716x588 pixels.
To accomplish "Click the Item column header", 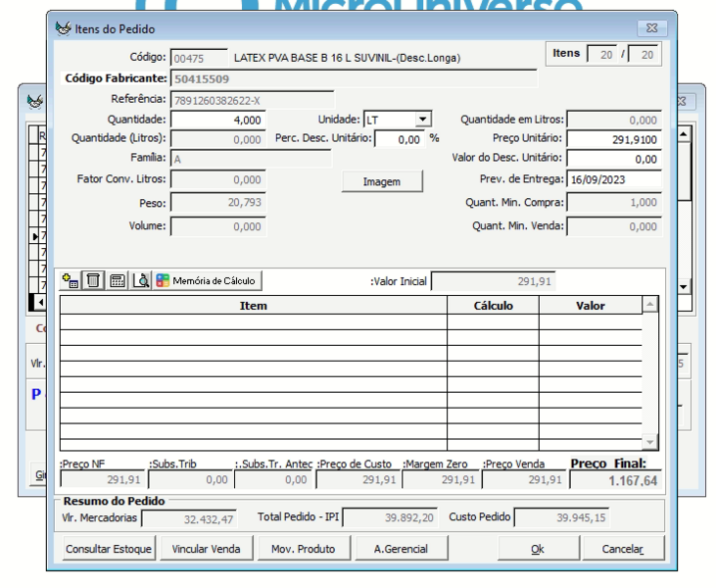I will click(x=254, y=306).
